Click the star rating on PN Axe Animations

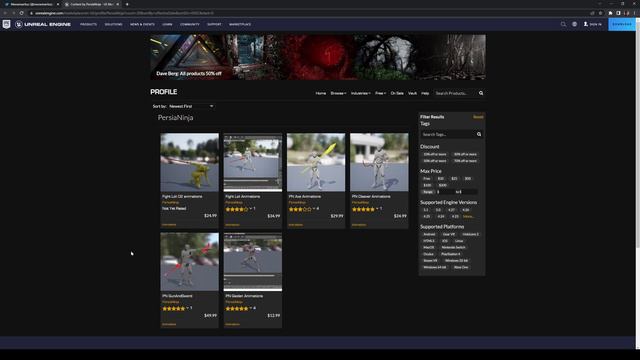point(300,209)
